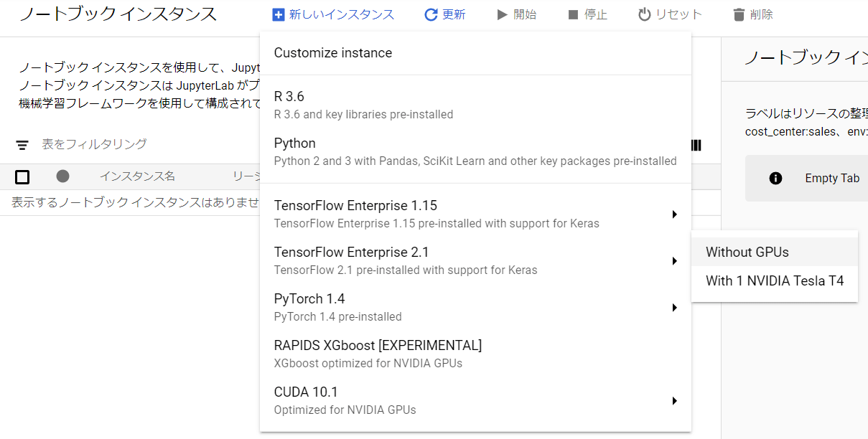Expand TensorFlow Enterprise 1.15 submenu arrow
Viewport: 868px width, 439px height.
pos(674,214)
